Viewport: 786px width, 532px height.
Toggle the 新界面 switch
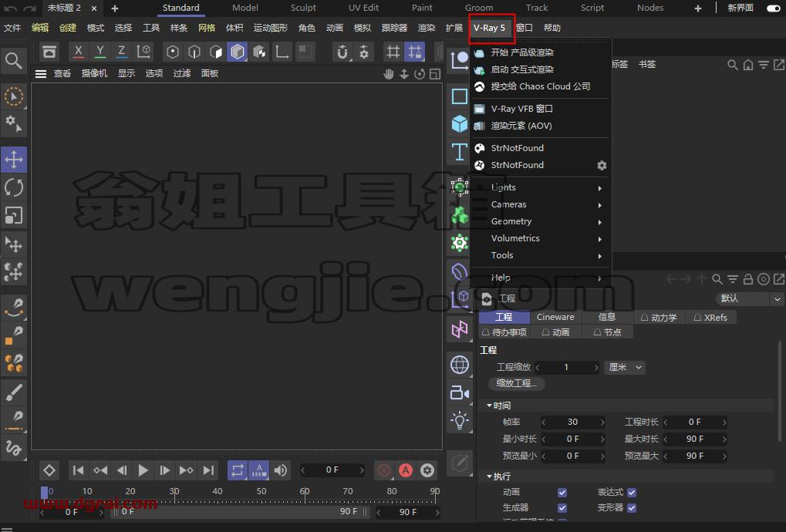pyautogui.click(x=773, y=8)
